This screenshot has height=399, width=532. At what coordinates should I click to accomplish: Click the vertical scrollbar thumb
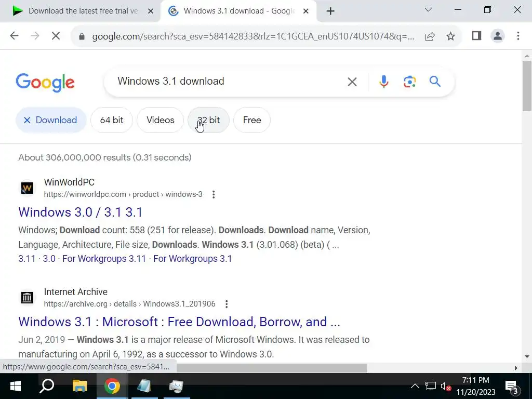click(527, 86)
